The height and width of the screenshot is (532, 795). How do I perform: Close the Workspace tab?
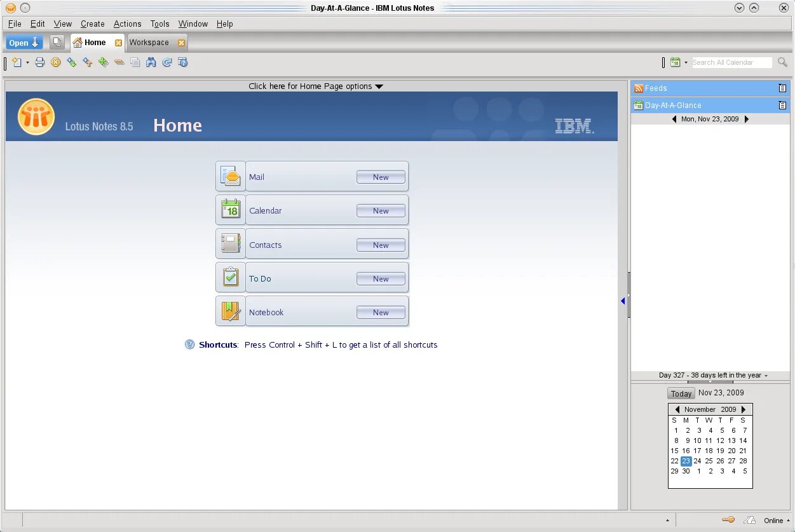click(181, 43)
